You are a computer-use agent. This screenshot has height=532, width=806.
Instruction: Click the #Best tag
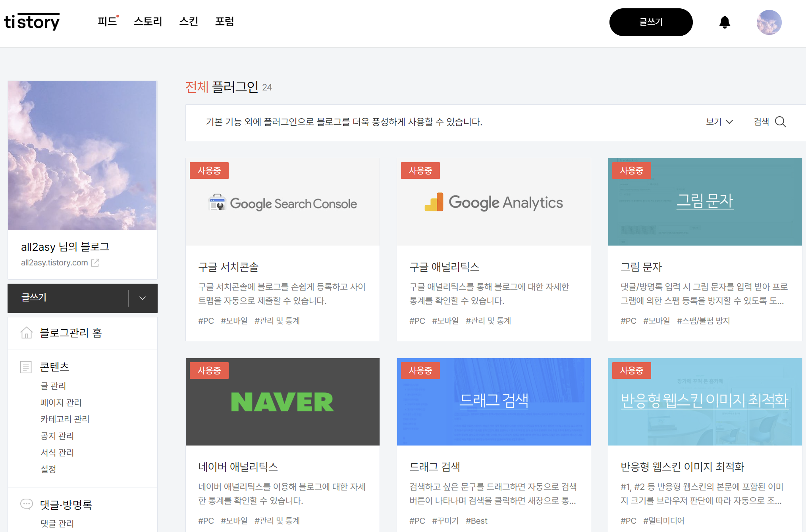(476, 520)
